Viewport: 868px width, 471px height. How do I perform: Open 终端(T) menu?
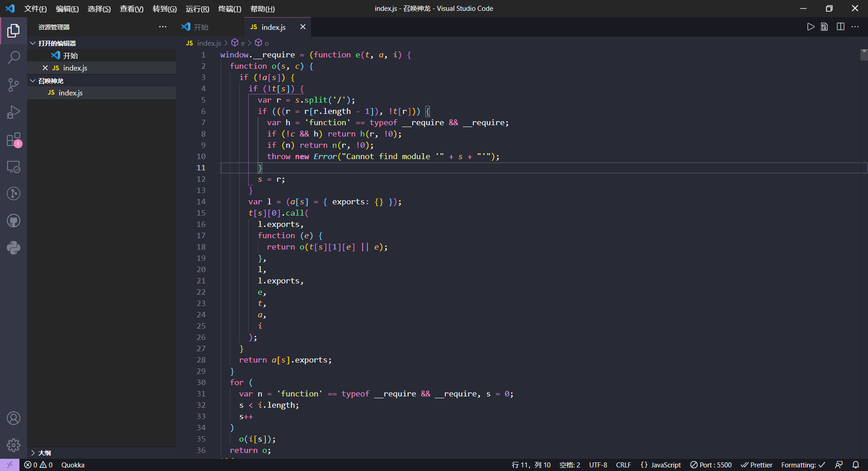pyautogui.click(x=230, y=9)
